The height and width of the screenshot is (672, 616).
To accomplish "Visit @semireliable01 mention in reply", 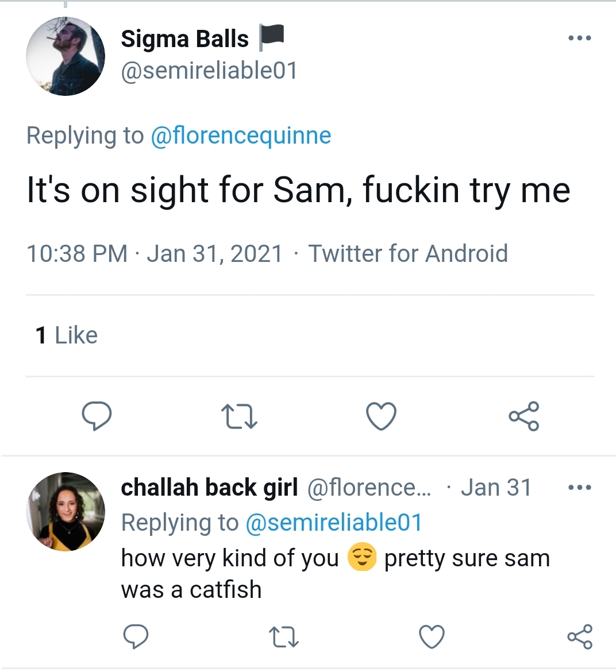I will pos(334,523).
